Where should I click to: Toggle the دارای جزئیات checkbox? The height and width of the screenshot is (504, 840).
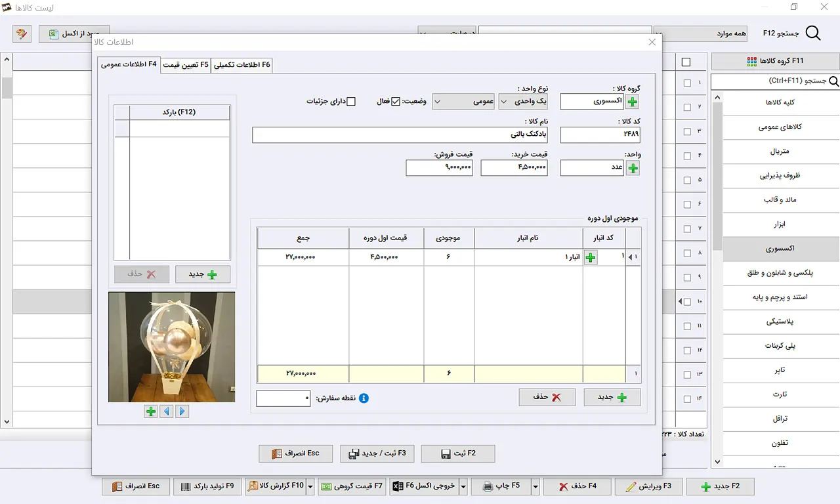[351, 102]
